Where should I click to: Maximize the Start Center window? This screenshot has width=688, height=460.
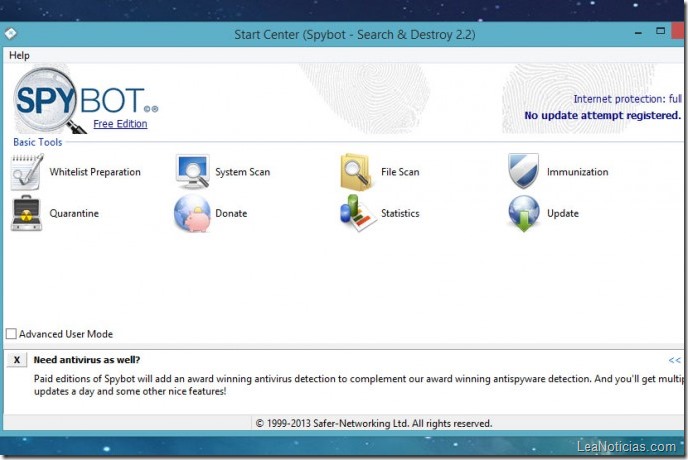click(660, 31)
